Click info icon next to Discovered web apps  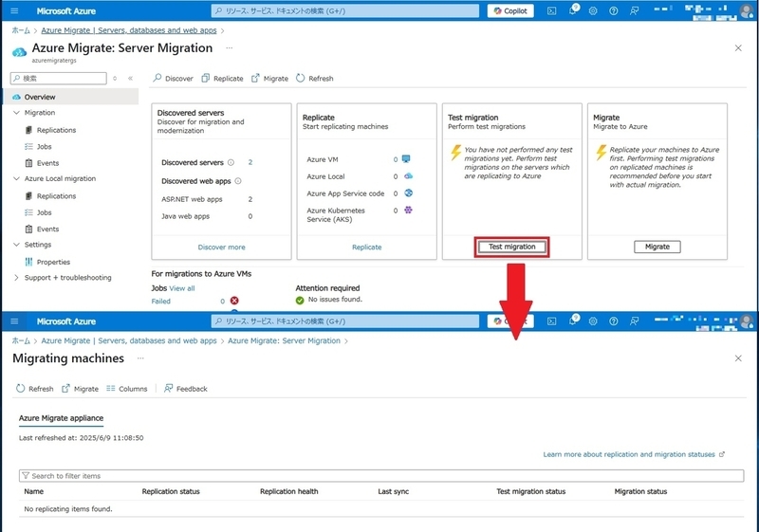238,181
